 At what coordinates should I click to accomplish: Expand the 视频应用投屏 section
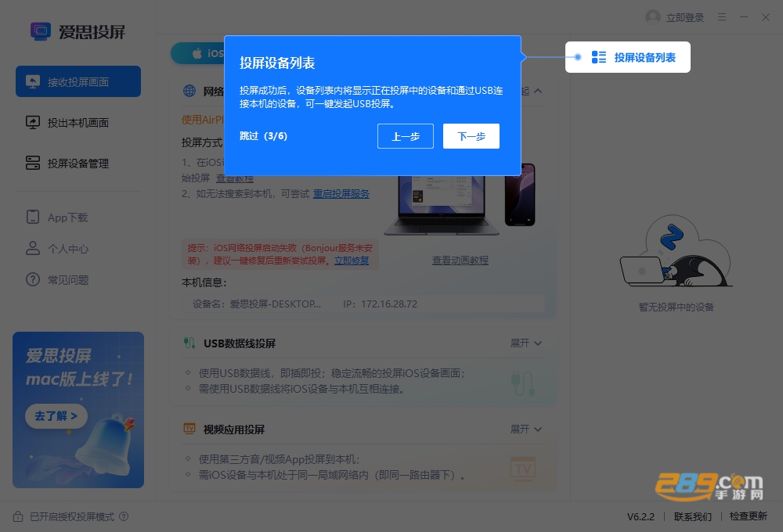tap(526, 430)
